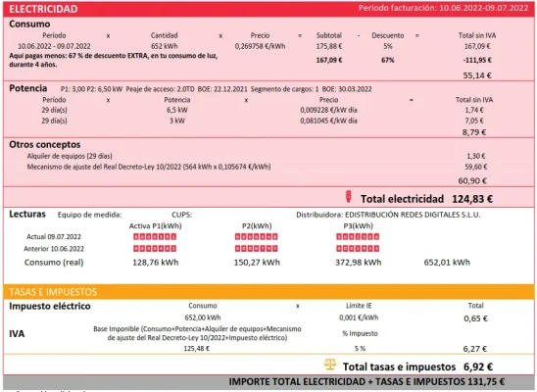Select the 59,60 € adjustment amount
Viewport: 537px width, 392px height.
click(475, 167)
